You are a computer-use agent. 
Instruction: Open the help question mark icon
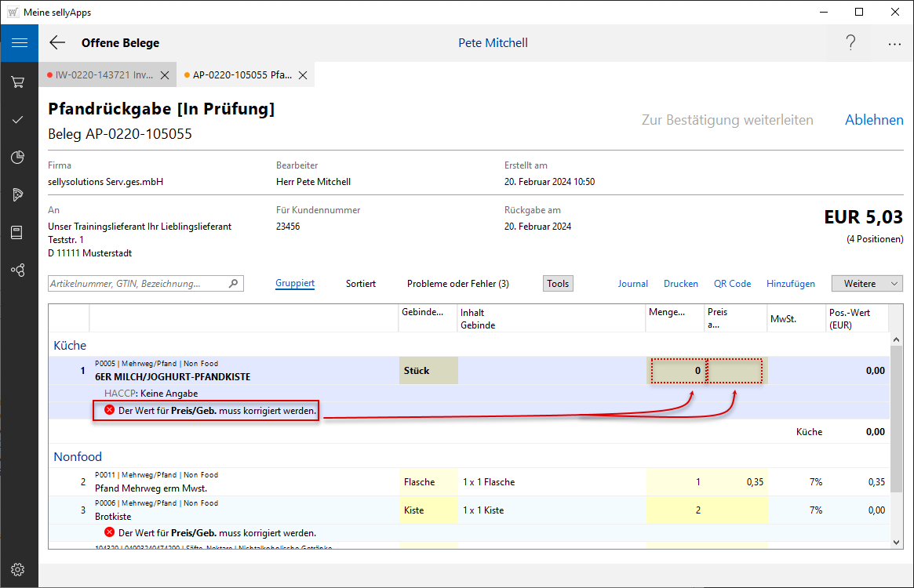[850, 43]
